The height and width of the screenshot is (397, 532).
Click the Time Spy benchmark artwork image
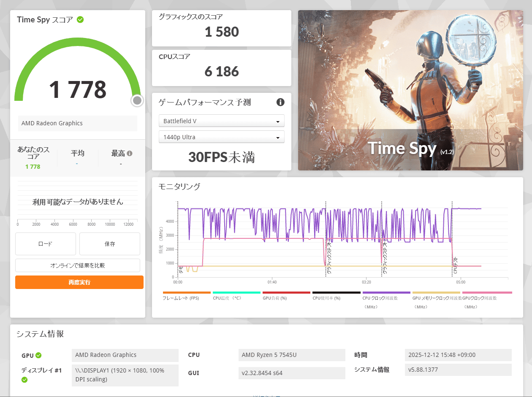coord(410,90)
